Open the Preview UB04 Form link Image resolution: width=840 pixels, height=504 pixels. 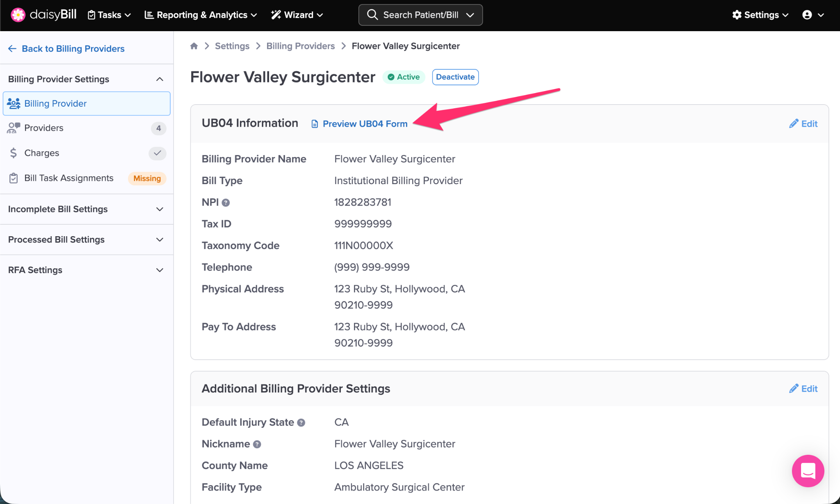[x=365, y=124]
